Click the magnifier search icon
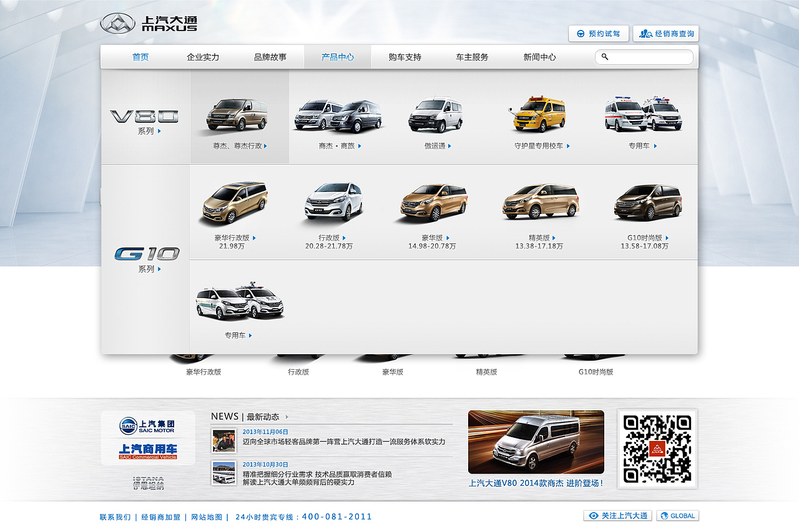This screenshot has height=532, width=799. tap(605, 57)
